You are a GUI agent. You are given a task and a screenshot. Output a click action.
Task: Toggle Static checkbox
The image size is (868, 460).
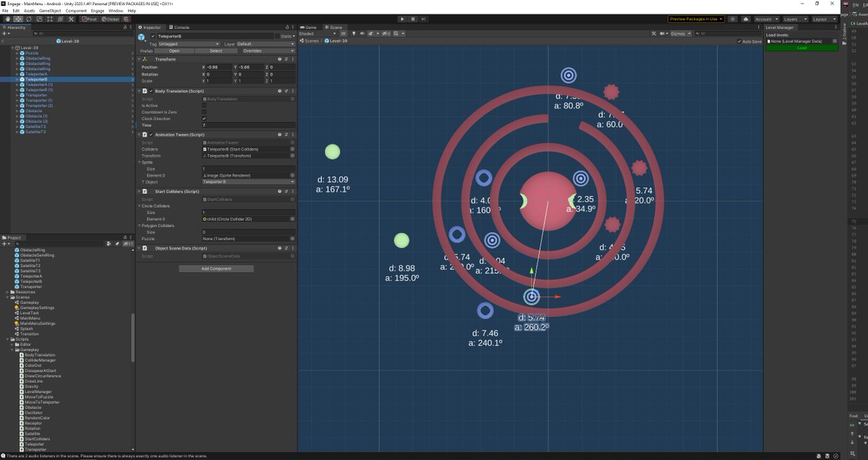[x=277, y=36]
